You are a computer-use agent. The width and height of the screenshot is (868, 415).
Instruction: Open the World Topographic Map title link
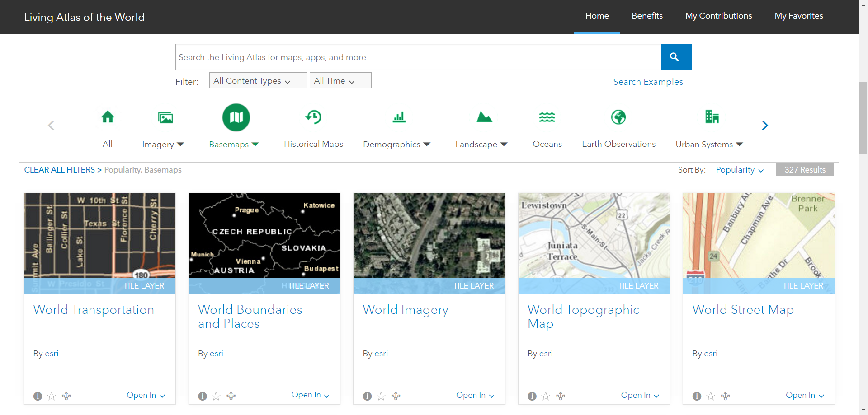(583, 317)
